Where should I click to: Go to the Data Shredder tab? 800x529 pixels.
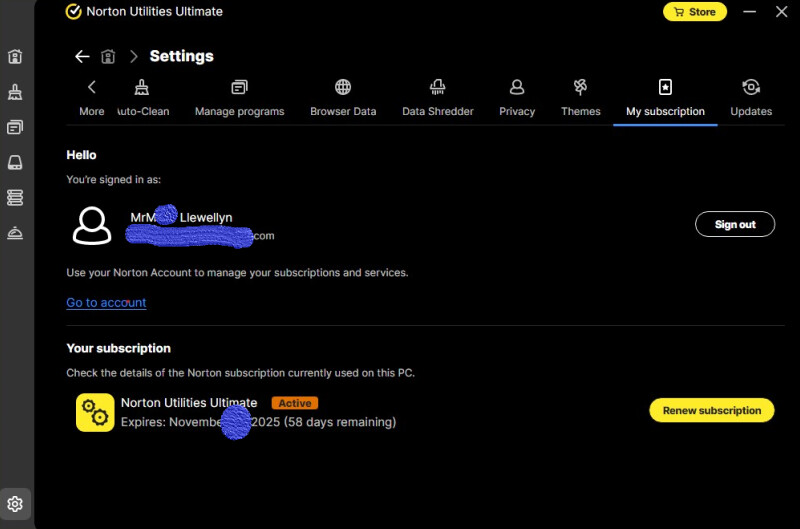click(437, 98)
